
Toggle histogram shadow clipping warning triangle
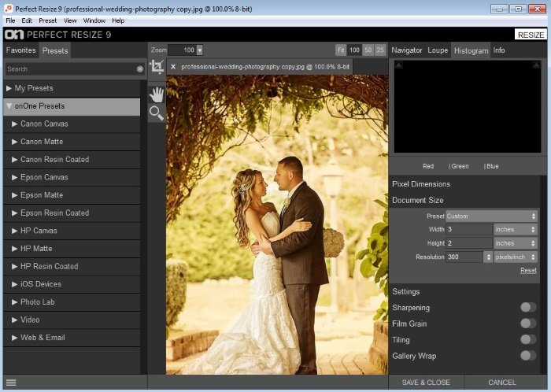(x=399, y=65)
